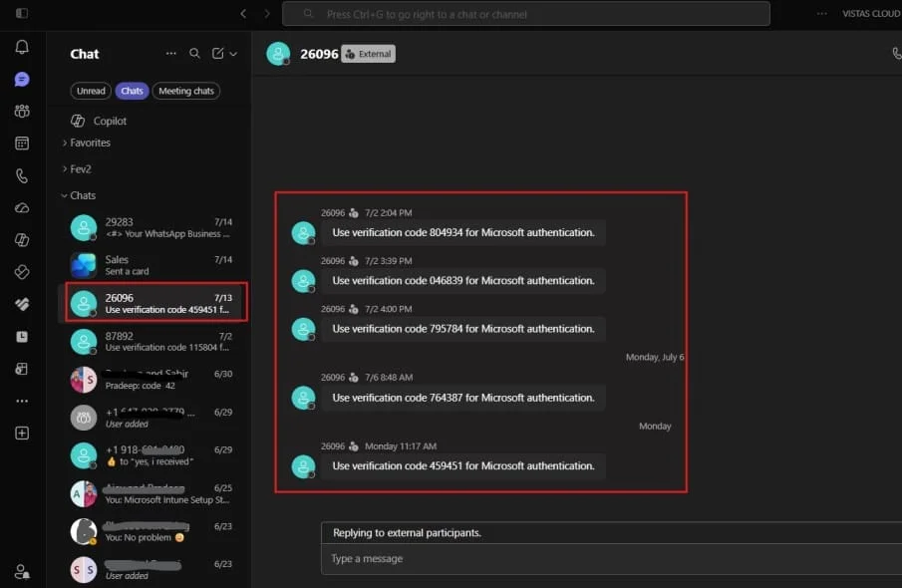Click sender avatar of the Monday 11:17 AM message
This screenshot has width=902, height=588.
click(x=303, y=466)
